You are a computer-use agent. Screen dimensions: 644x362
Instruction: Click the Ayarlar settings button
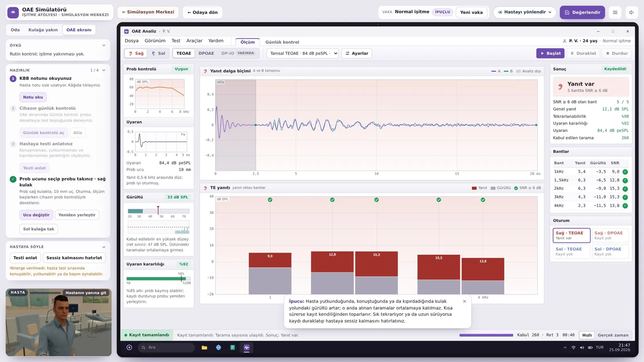coord(357,53)
